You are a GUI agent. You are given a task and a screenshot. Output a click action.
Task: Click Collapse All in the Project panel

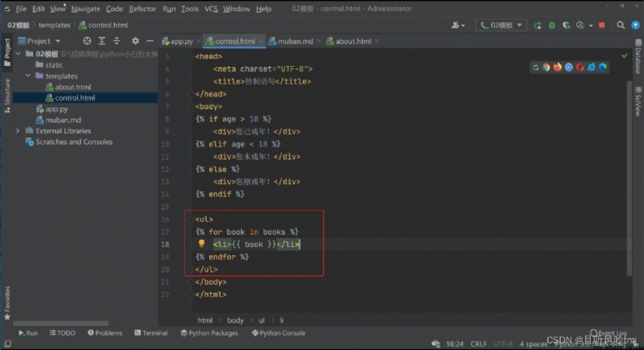tap(117, 41)
